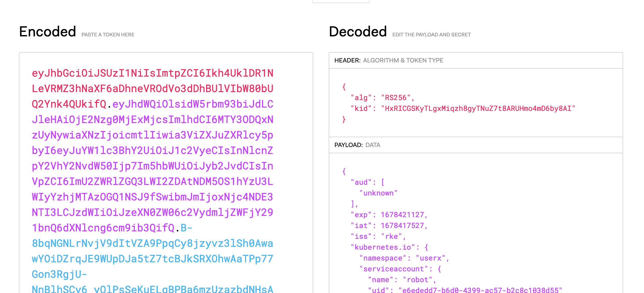Click the "name": "robot" line
Screen dimensions: 644x293
tap(402, 280)
